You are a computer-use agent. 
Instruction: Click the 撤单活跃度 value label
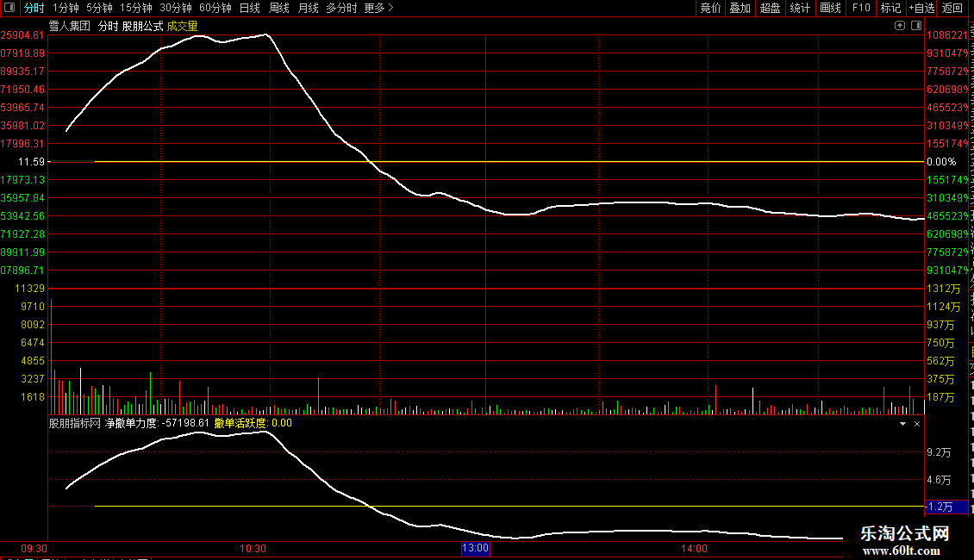253,423
